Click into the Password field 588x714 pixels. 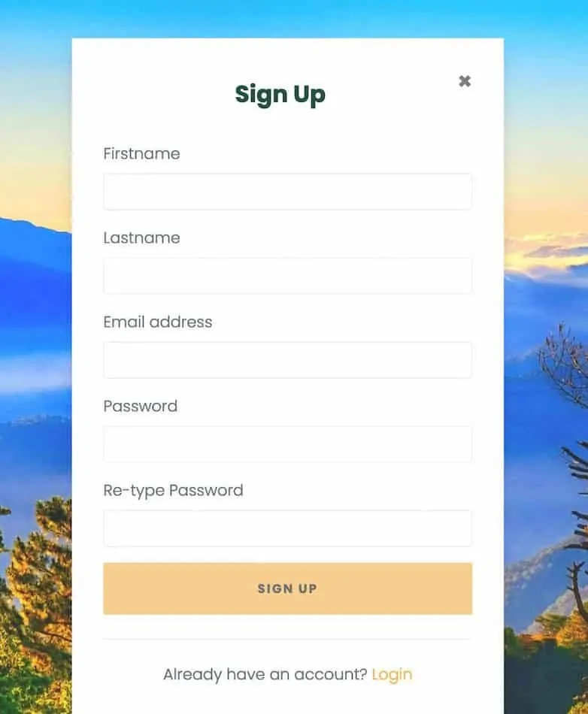coord(287,444)
